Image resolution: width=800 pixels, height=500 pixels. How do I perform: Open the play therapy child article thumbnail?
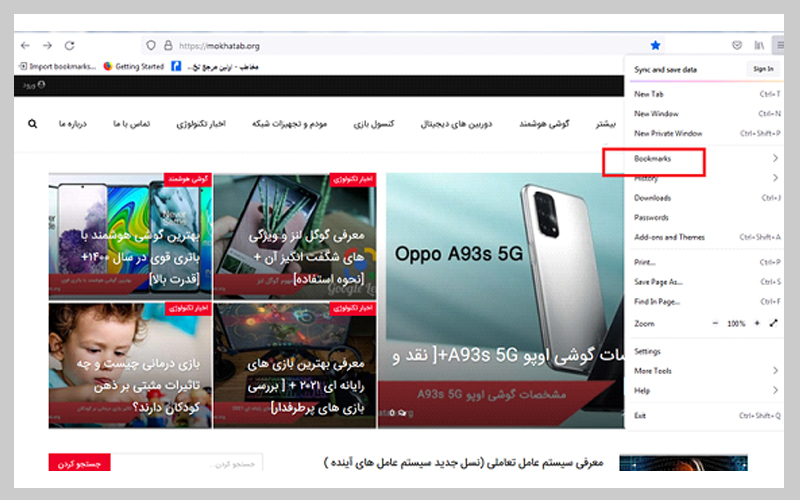coord(130,365)
